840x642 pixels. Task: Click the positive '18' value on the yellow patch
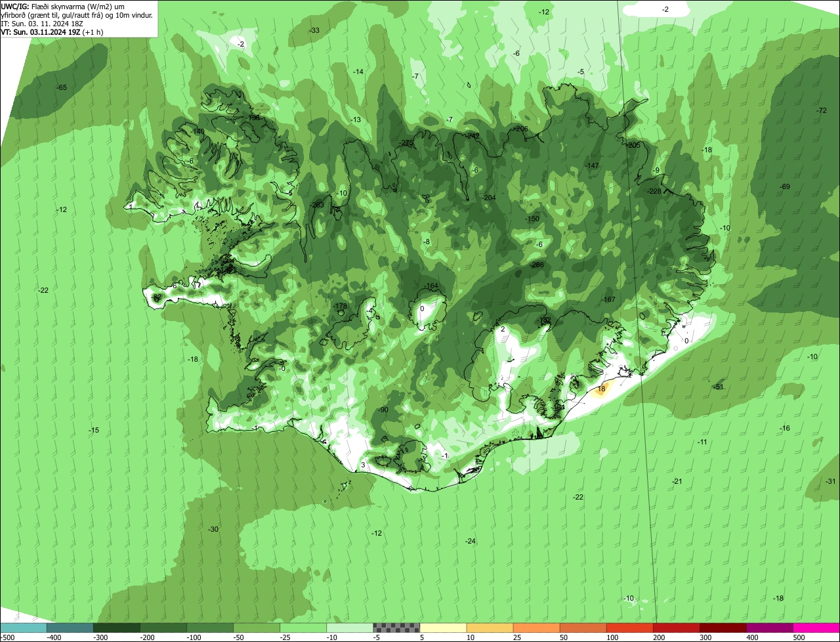coord(601,389)
